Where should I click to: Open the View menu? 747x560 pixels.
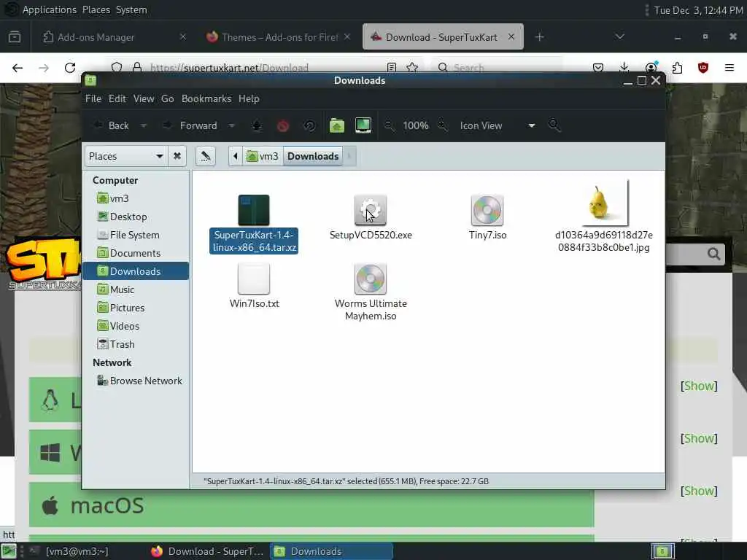pyautogui.click(x=144, y=98)
